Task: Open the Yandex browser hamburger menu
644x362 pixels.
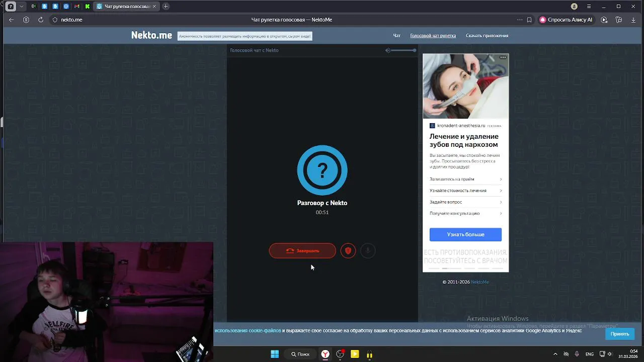Action: point(589,7)
